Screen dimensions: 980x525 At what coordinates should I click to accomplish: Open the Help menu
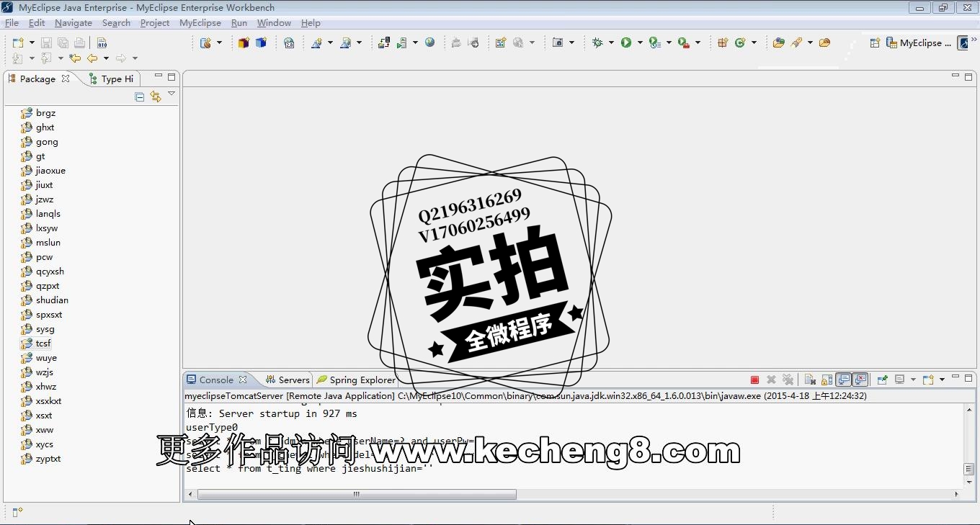311,23
